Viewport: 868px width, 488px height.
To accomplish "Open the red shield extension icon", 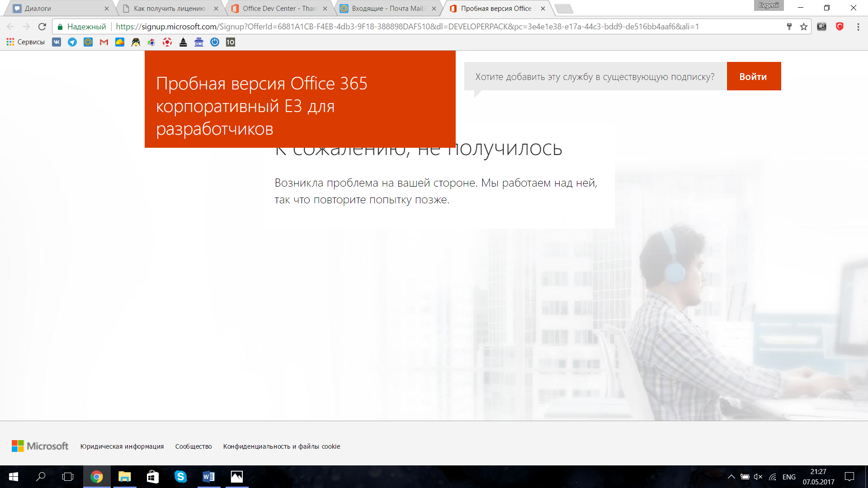I will click(840, 27).
